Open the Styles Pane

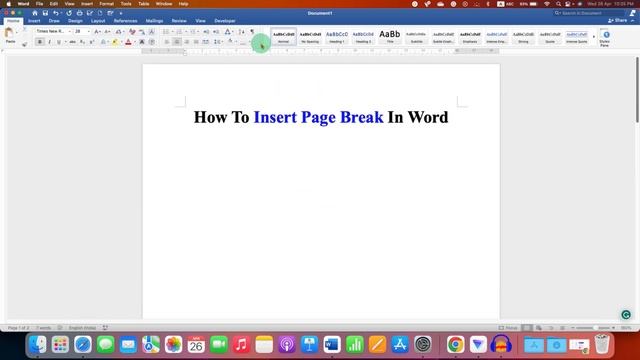(605, 38)
